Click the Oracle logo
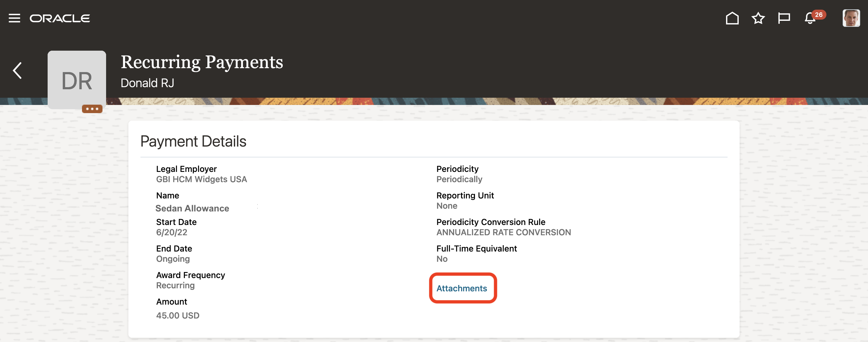 tap(60, 18)
